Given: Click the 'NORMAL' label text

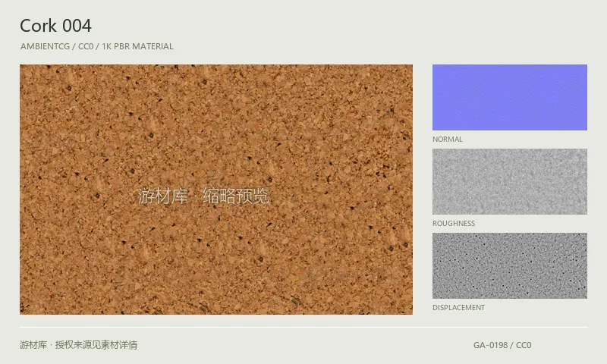Looking at the screenshot, I should (448, 140).
